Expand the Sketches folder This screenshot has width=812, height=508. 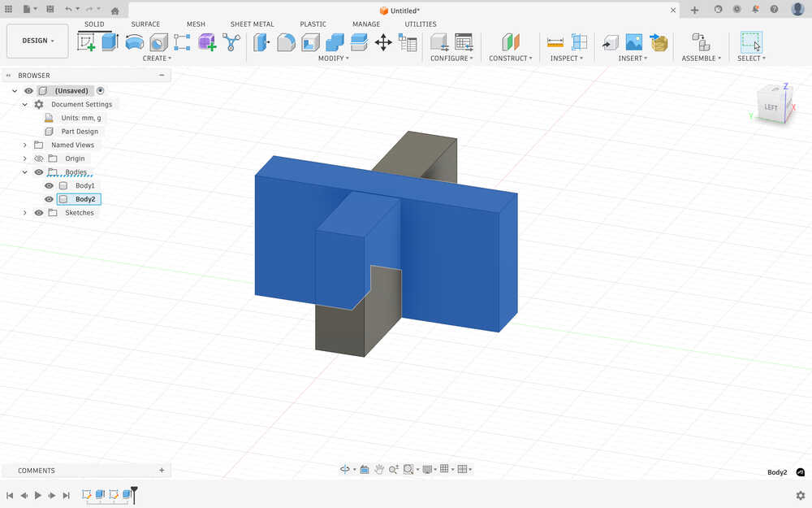[24, 212]
